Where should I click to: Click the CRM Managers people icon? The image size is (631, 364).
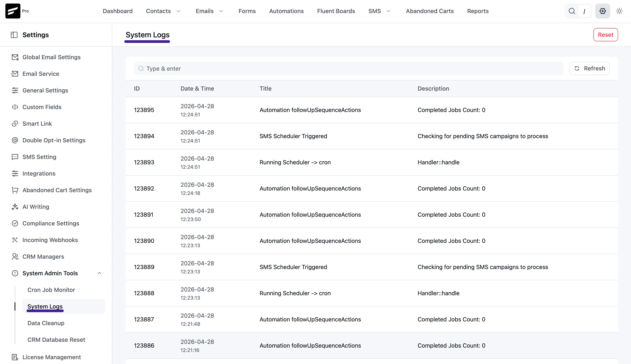15,257
